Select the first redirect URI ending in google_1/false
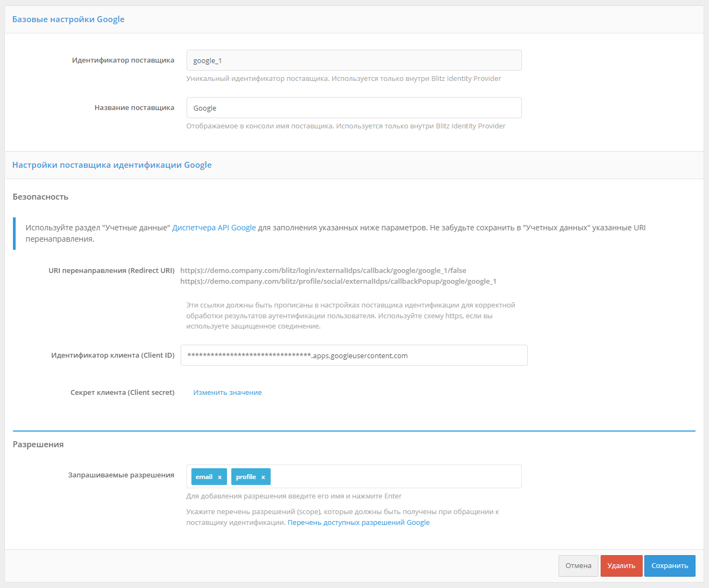Viewport: 709px width, 588px height. click(x=323, y=271)
